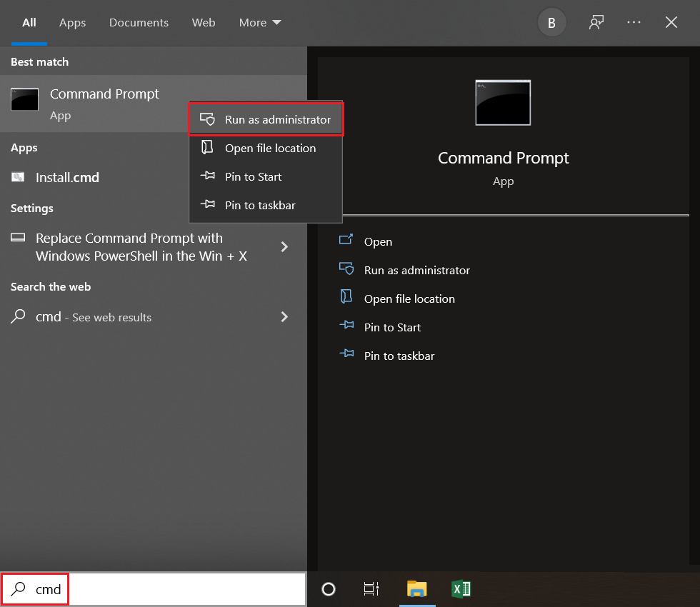The height and width of the screenshot is (607, 700).
Task: Open the feedback icon in search header
Action: point(596,22)
